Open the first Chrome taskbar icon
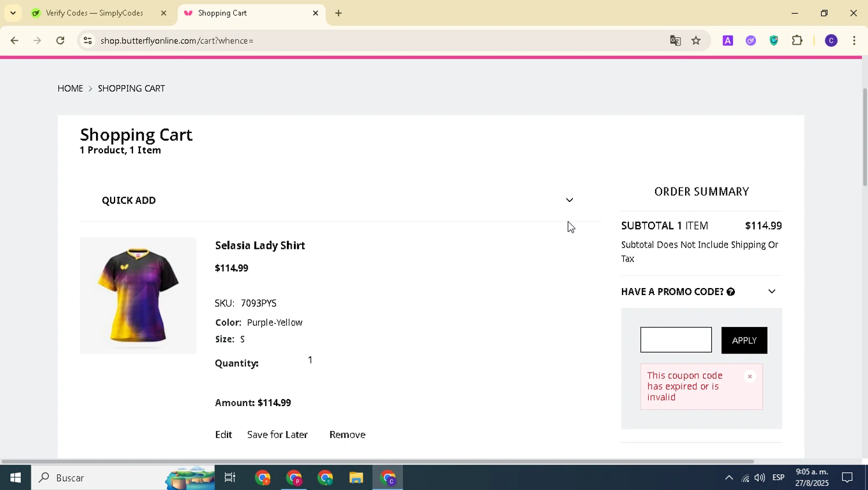The image size is (868, 490). pos(263,478)
